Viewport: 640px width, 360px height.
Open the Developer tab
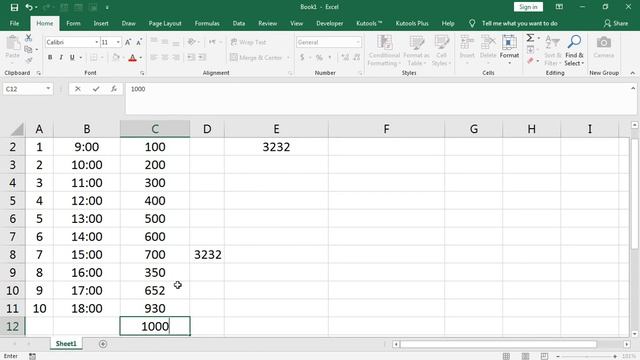[329, 24]
